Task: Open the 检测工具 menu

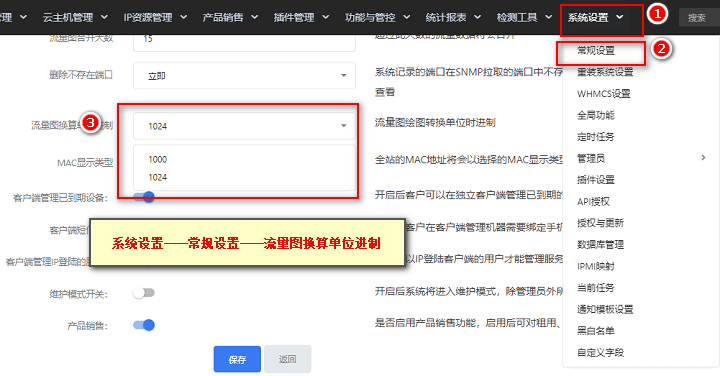Action: tap(524, 17)
